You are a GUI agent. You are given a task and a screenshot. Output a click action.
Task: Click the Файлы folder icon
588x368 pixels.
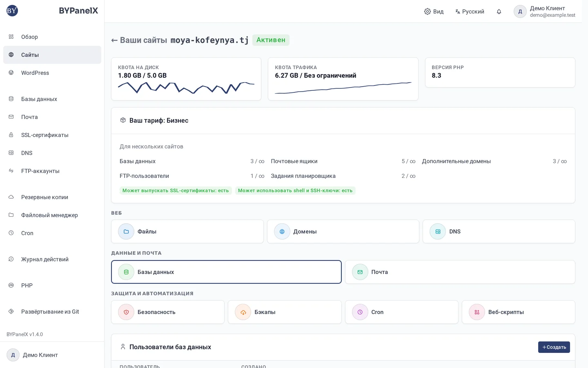(x=126, y=231)
